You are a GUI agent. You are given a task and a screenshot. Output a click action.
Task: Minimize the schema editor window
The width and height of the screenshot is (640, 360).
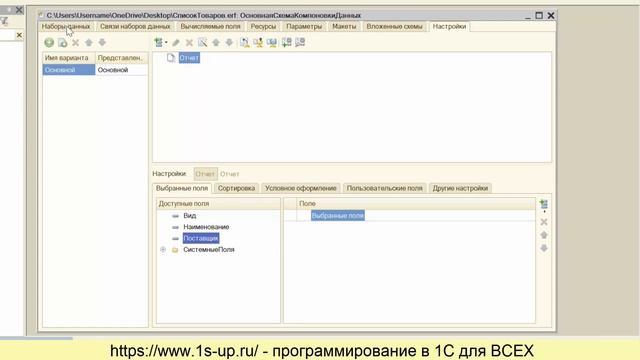pyautogui.click(x=528, y=16)
